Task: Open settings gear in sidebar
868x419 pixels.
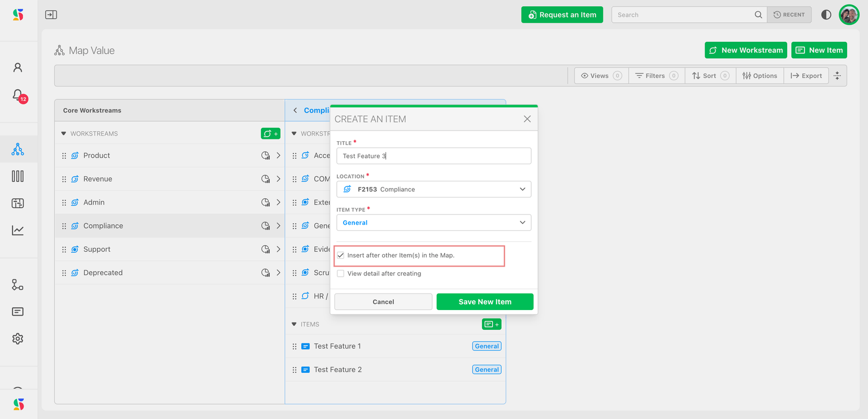Action: pos(18,339)
